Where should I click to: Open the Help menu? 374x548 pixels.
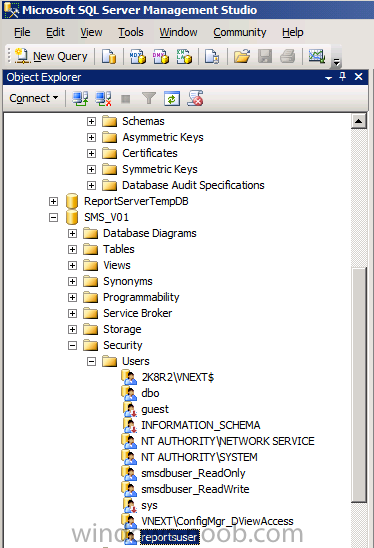pos(293,33)
